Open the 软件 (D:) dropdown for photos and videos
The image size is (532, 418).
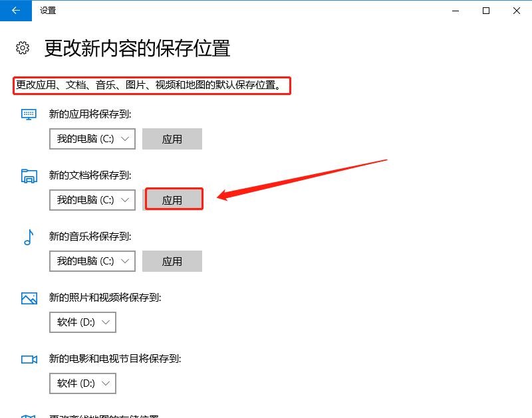coord(82,322)
